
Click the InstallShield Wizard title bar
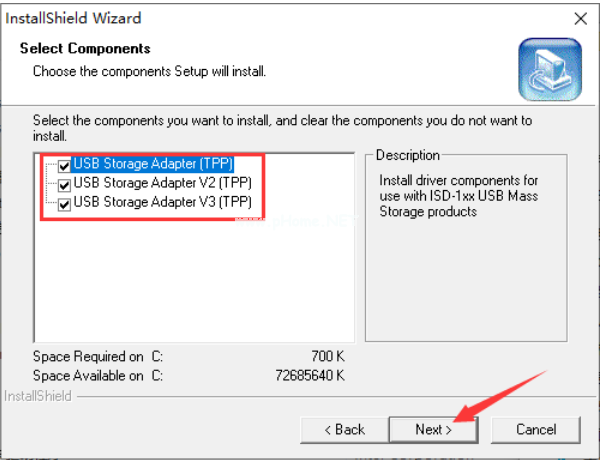250,18
